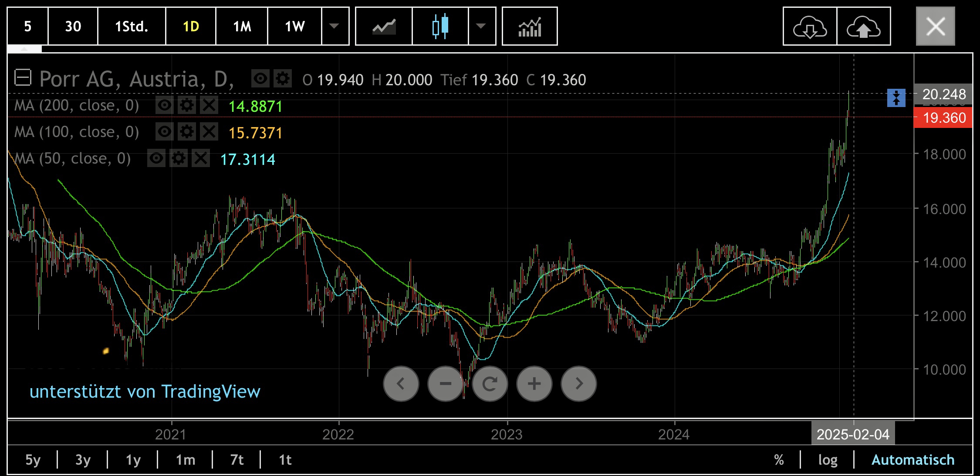This screenshot has width=980, height=476.
Task: Expand the time interval dropdown arrow
Action: point(334,27)
